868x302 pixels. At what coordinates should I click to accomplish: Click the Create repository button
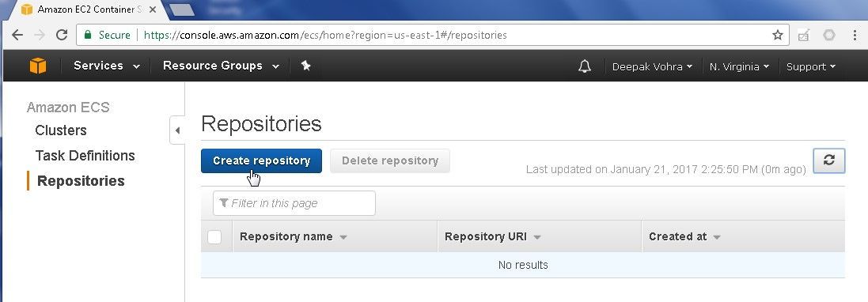tap(261, 160)
